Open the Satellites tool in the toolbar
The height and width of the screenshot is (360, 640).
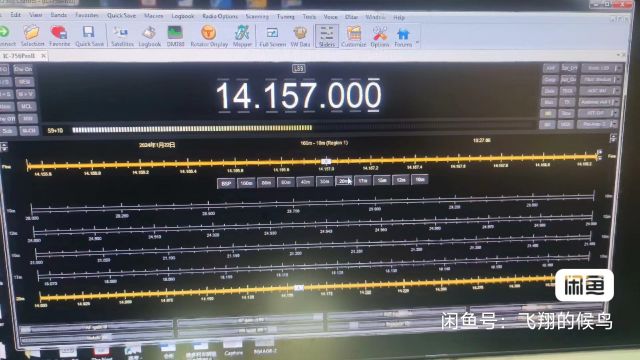[121, 36]
